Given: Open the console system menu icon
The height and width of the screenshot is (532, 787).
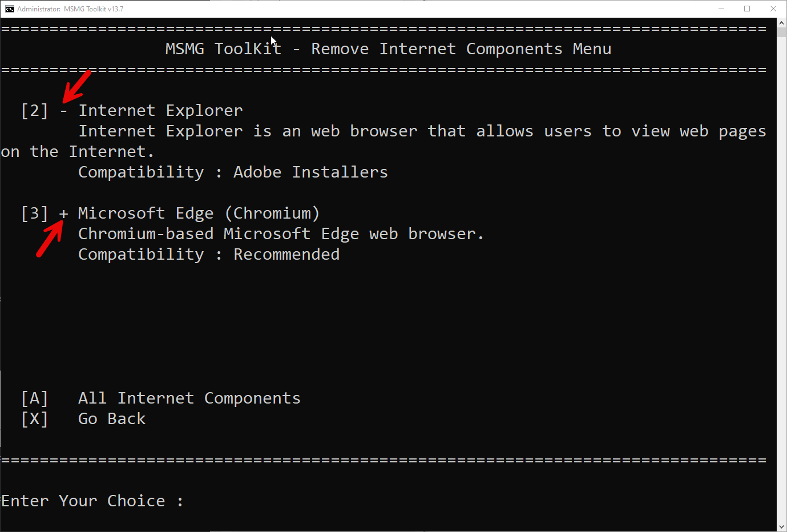Looking at the screenshot, I should click(10, 9).
